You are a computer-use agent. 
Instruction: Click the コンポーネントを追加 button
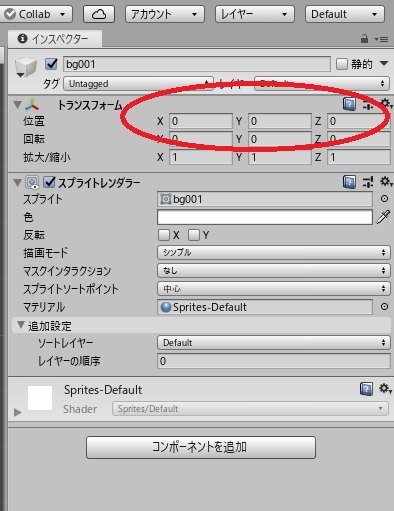point(201,447)
